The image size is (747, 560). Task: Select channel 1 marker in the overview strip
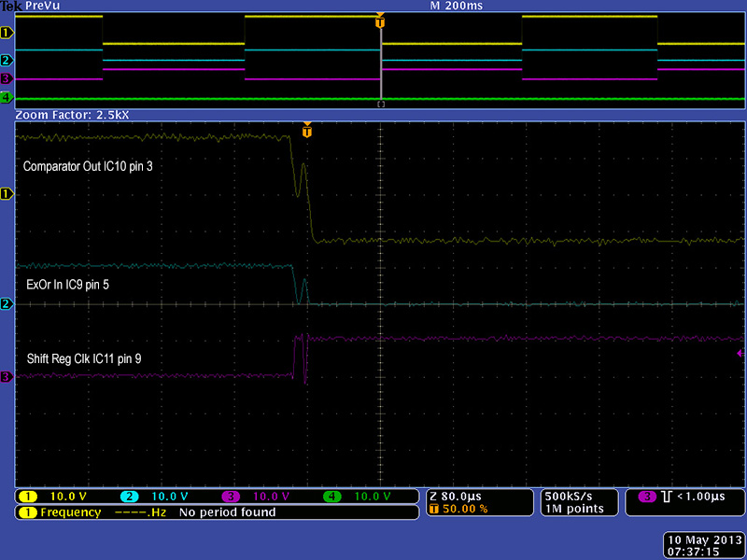[x=7, y=33]
